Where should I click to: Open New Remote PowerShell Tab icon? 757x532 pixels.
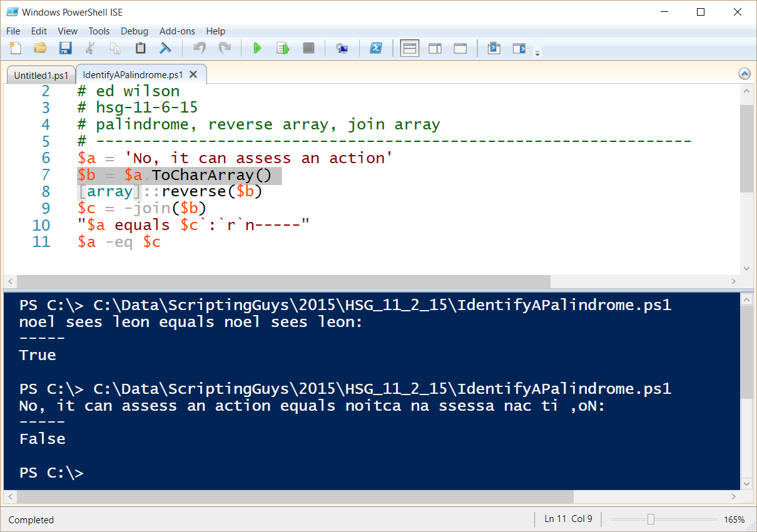pyautogui.click(x=342, y=48)
